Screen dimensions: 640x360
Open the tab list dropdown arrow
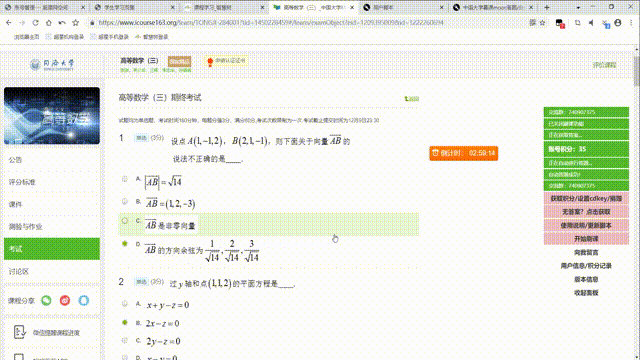578,7
